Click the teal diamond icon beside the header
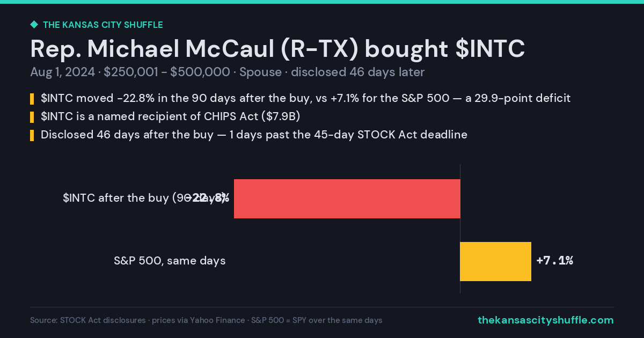 click(34, 25)
